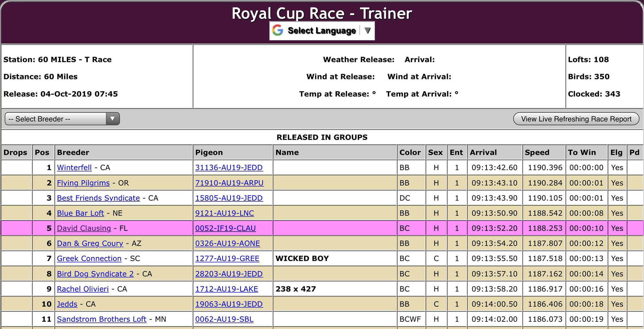Click the Jedds breeder link
Image resolution: width=644 pixels, height=329 pixels.
point(67,304)
